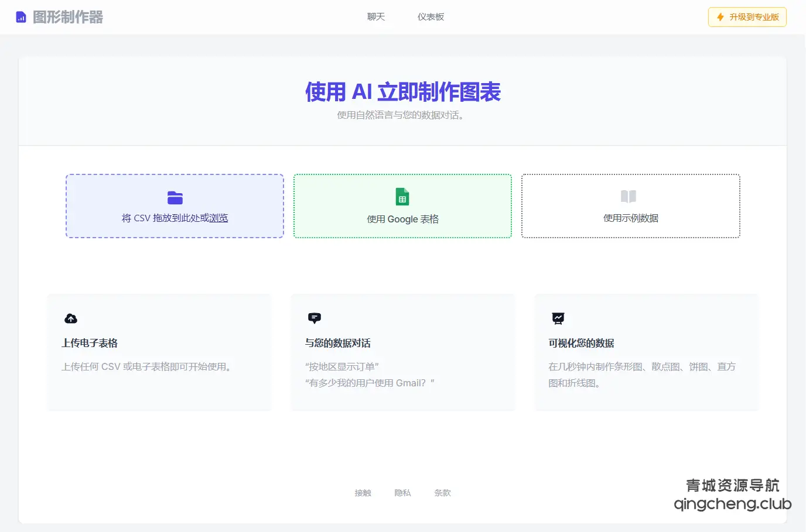Select the 使用示例数据 card

point(630,206)
